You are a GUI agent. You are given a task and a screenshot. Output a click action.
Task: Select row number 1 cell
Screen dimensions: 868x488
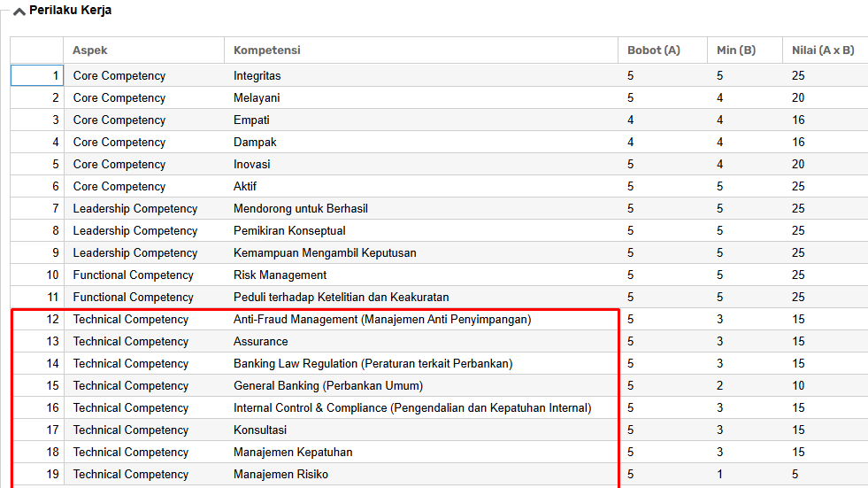pyautogui.click(x=37, y=75)
